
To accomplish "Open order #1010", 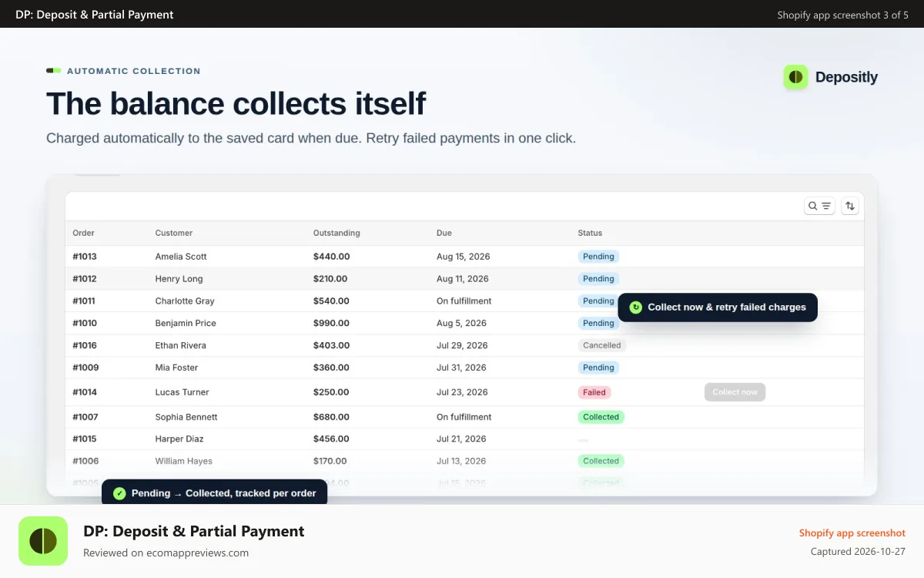I will click(85, 324).
